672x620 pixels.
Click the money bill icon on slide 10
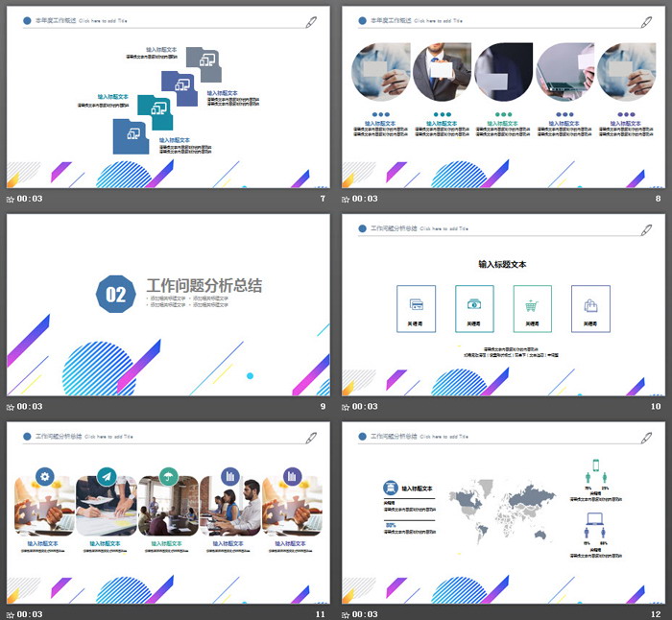474,305
